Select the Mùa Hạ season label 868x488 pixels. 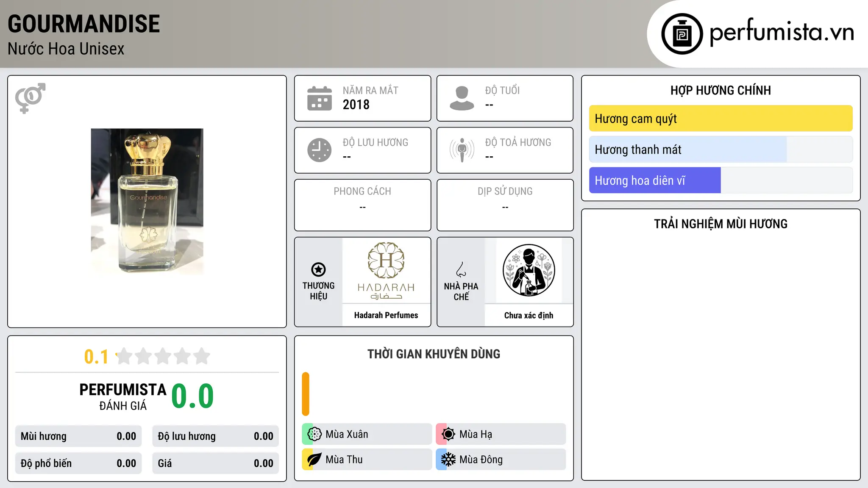coord(476,434)
